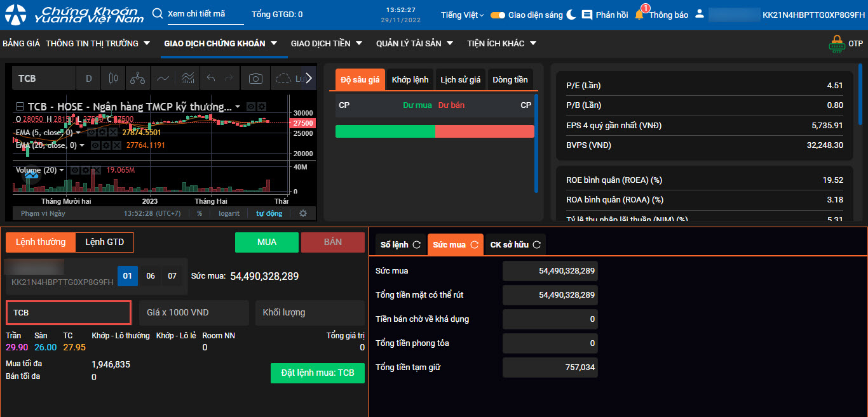The width and height of the screenshot is (868, 417).
Task: Open settings gear for TCB main series
Action: 262,107
